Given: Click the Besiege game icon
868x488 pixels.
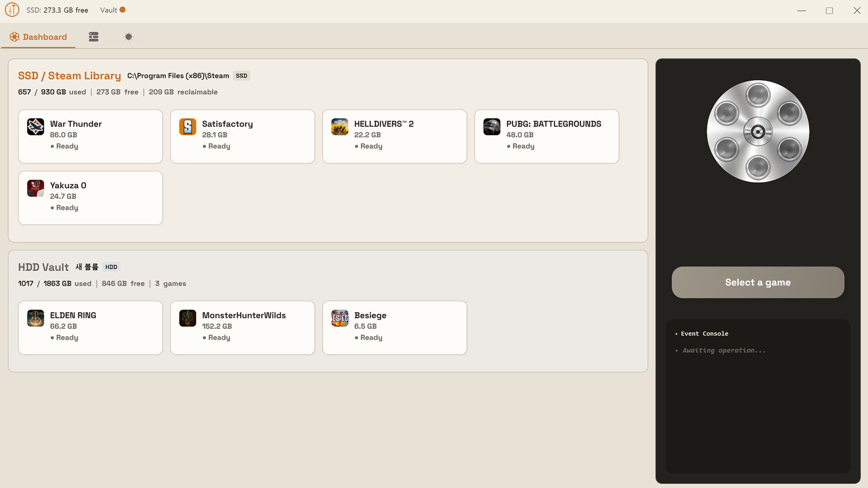Looking at the screenshot, I should coord(340,318).
